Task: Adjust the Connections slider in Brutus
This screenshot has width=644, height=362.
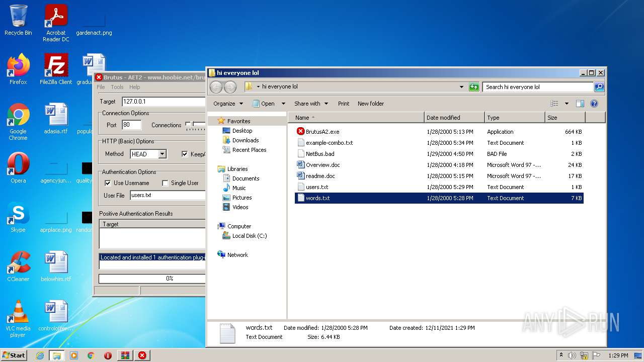Action: (195, 126)
